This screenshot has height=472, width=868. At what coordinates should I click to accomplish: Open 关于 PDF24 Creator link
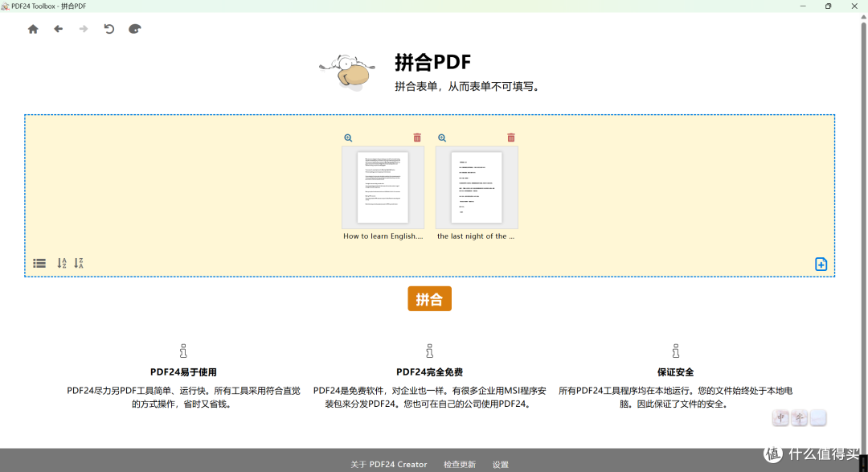pos(389,464)
